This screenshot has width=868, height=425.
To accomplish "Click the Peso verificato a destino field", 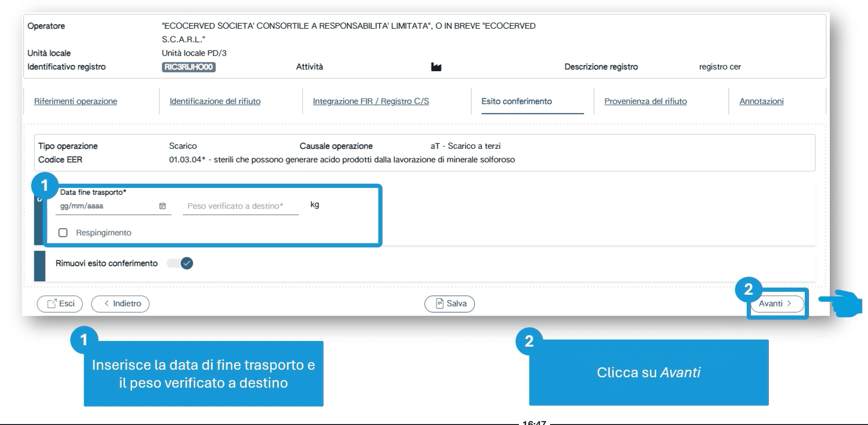I will 240,206.
